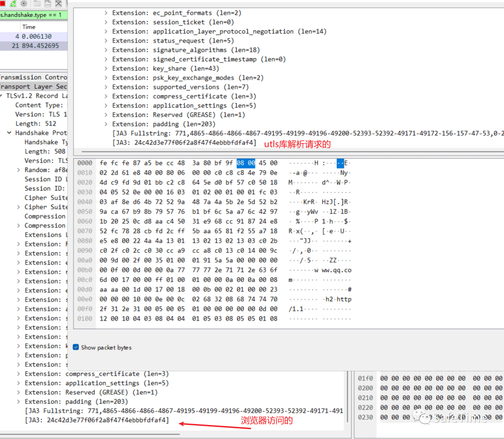
Task: Expand padding (len=203) in main window tree
Action: point(18,402)
